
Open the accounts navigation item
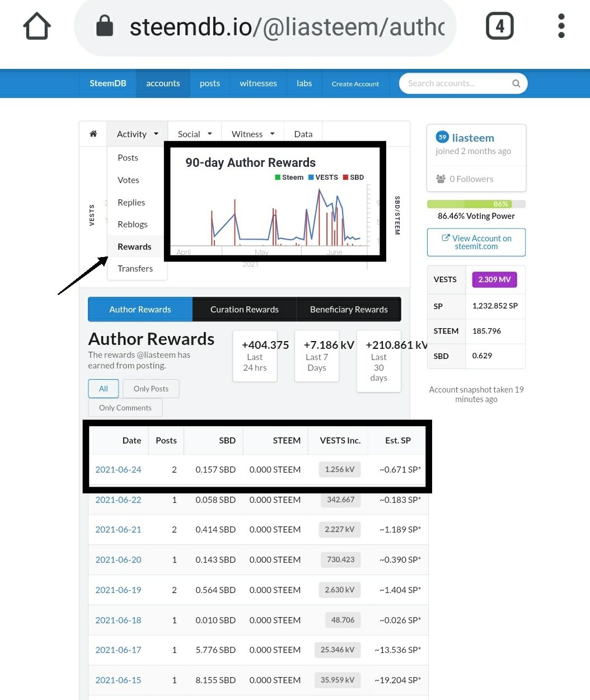[163, 83]
